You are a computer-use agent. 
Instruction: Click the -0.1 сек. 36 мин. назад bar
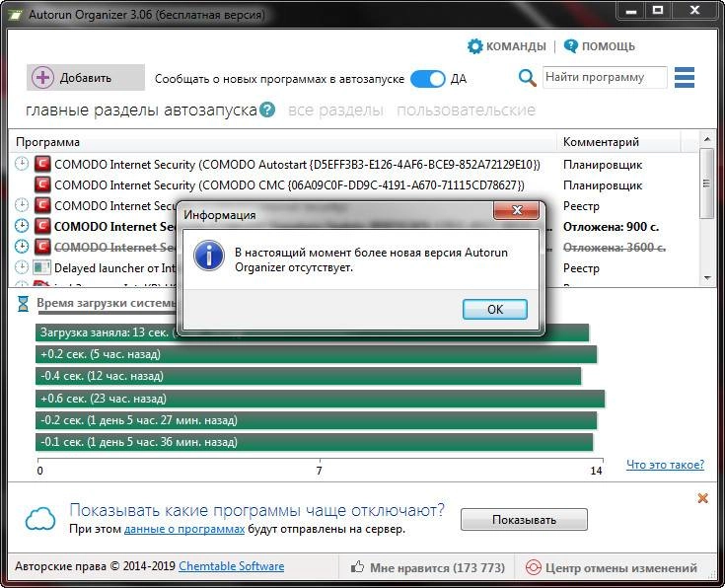tap(314, 442)
